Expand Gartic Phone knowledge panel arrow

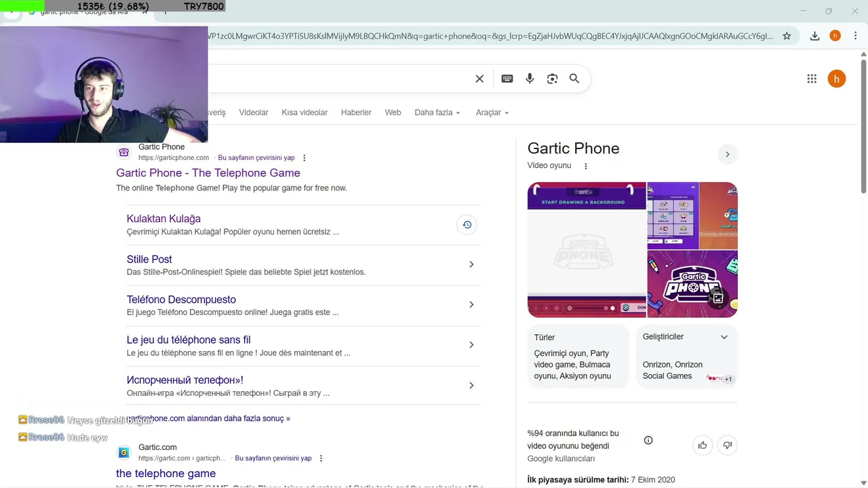727,155
